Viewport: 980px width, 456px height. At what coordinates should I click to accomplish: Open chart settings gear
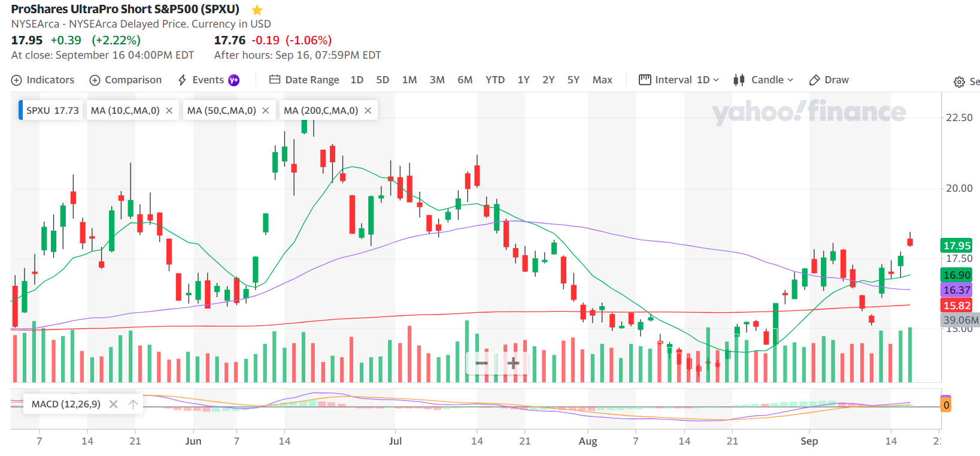959,82
